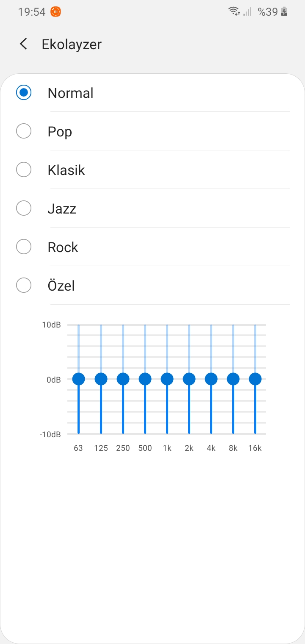Click the 500 Hz band slider knob
The width and height of the screenshot is (305, 644).
145,379
